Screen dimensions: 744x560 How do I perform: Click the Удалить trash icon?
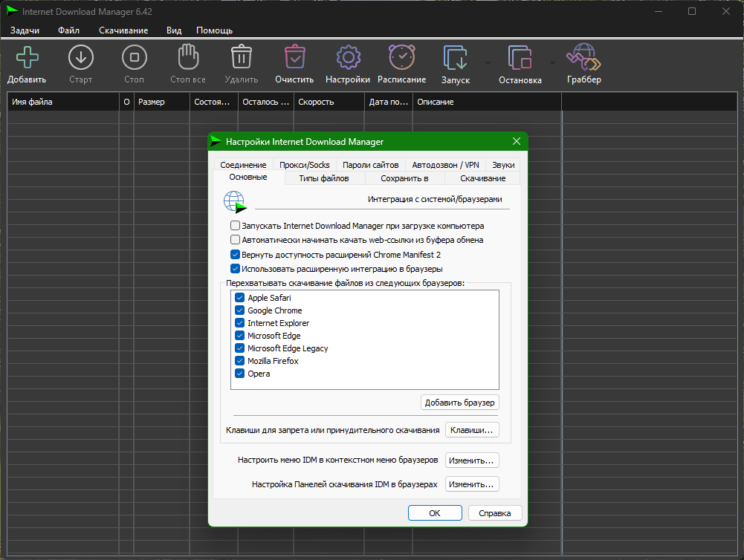click(x=242, y=57)
